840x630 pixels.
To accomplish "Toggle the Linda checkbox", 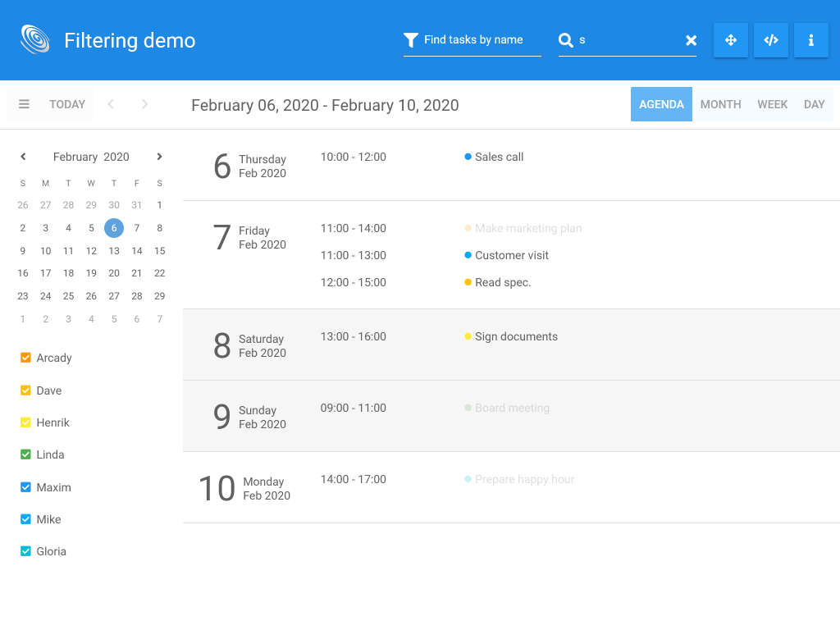I will (x=25, y=454).
